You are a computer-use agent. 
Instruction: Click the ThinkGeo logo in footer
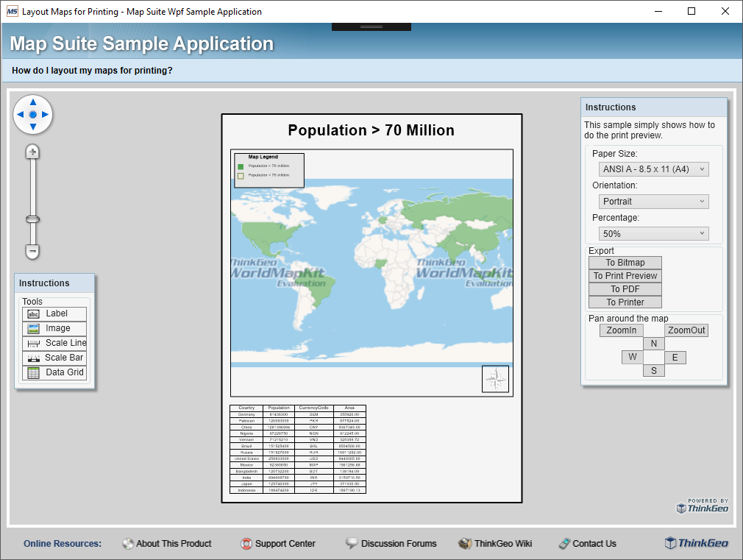[x=697, y=543]
